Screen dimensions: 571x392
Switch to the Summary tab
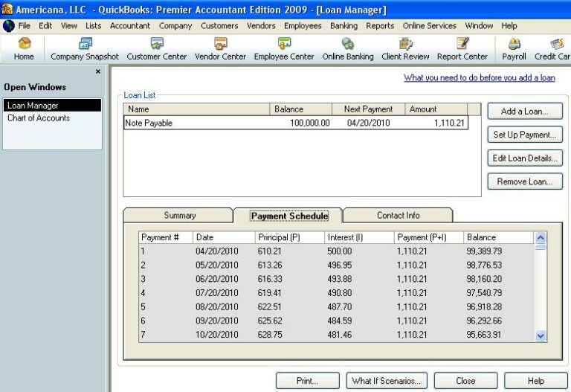coord(178,215)
